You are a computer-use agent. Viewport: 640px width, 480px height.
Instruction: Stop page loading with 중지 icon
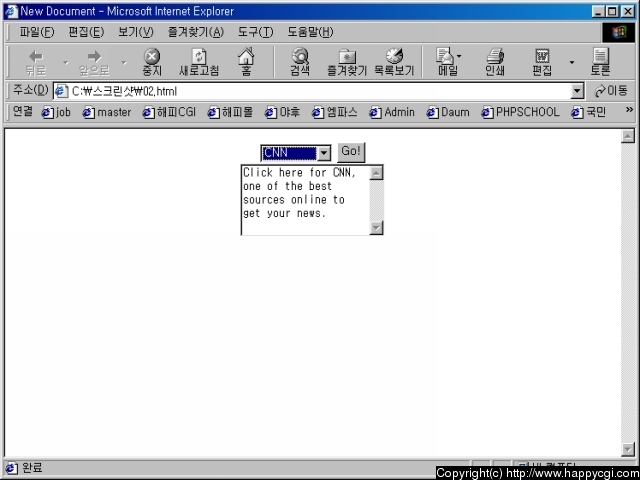(152, 62)
